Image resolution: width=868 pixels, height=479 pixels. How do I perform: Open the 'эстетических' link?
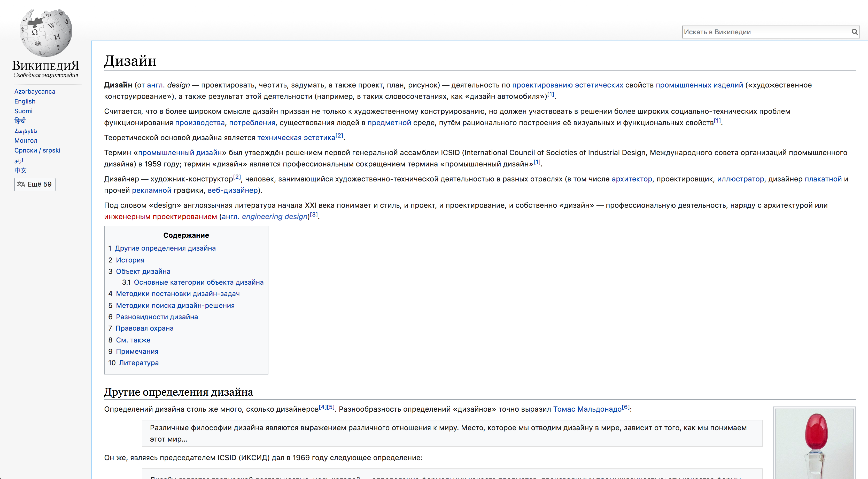click(x=599, y=85)
